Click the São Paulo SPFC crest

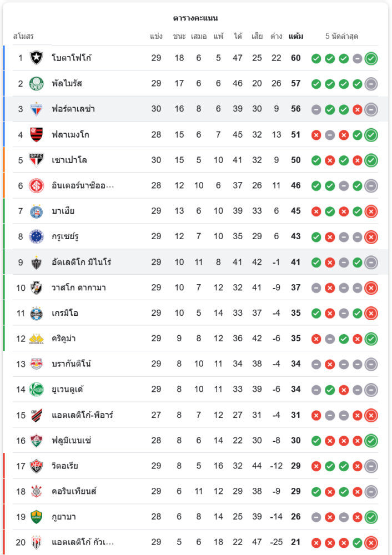click(x=37, y=160)
